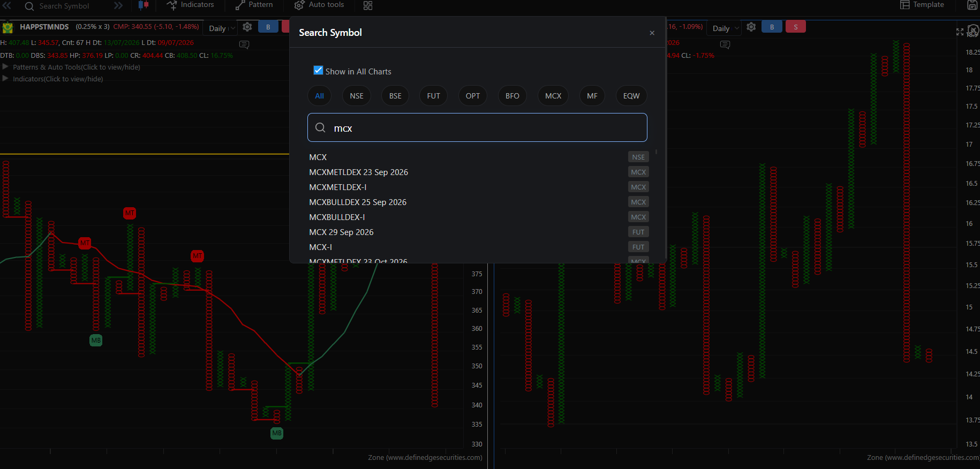
Task: Click the symbol search input containing 'mcx'
Action: pyautogui.click(x=477, y=127)
